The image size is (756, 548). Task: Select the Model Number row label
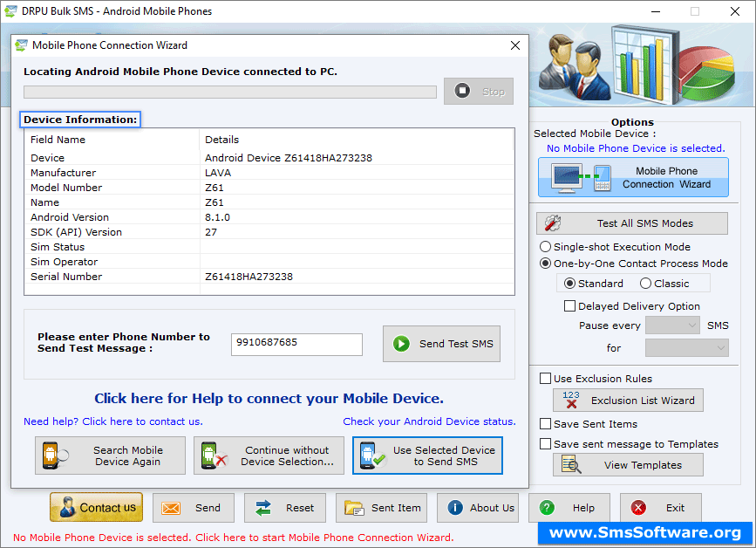click(66, 188)
